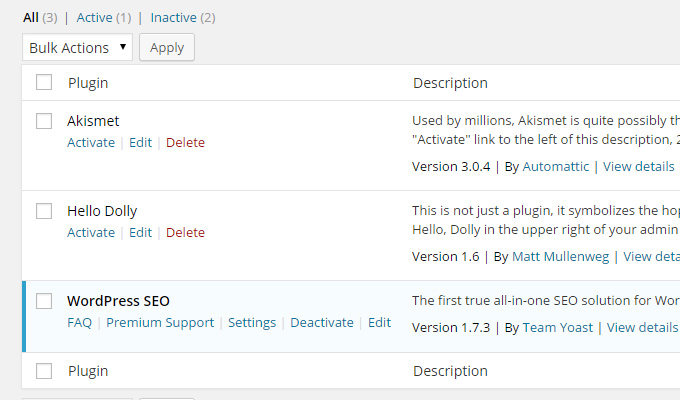Screen dimensions: 680x400
Task: Open WordPress SEO FAQ link
Action: [x=79, y=323]
